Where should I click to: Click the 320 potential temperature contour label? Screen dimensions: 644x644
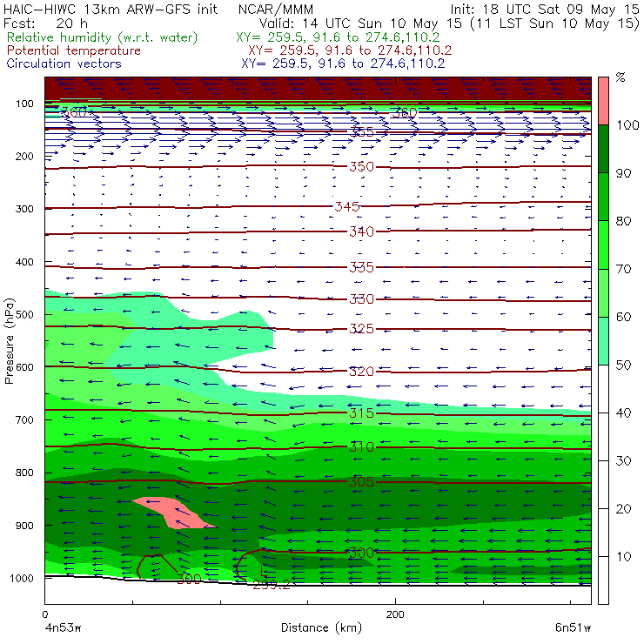tap(361, 372)
